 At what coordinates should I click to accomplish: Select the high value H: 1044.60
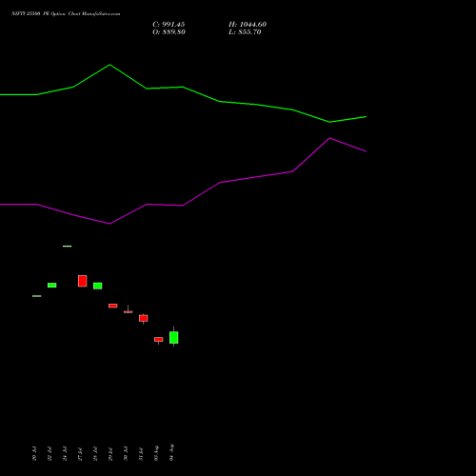point(248,25)
